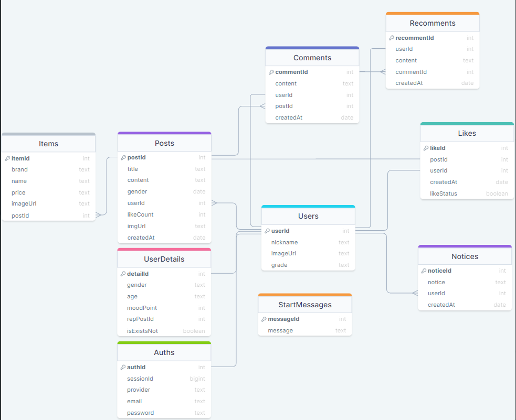Click the password field in Auths

click(x=164, y=413)
